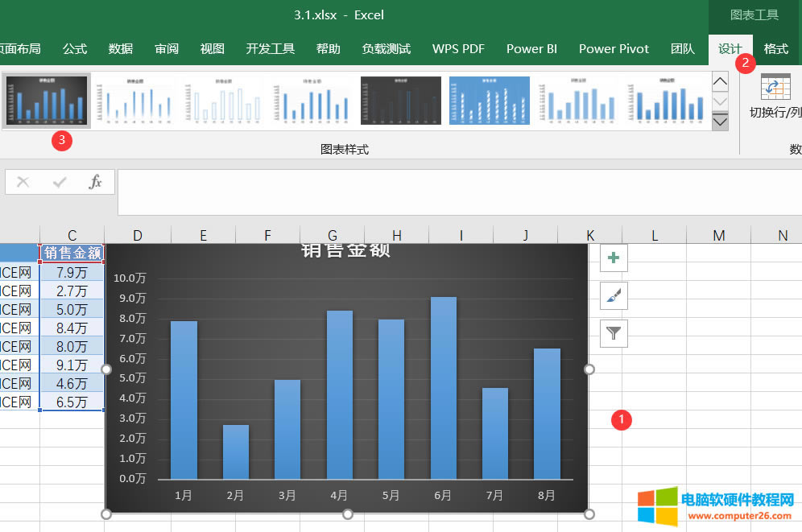Select the highlighted first chart style
Image resolution: width=802 pixels, height=532 pixels.
pos(46,101)
